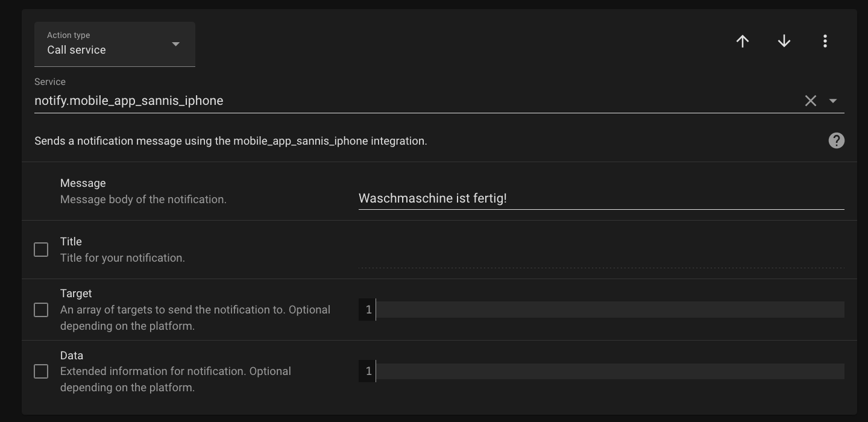Click the Message label text
Image resolution: width=868 pixels, height=422 pixels.
pos(83,183)
